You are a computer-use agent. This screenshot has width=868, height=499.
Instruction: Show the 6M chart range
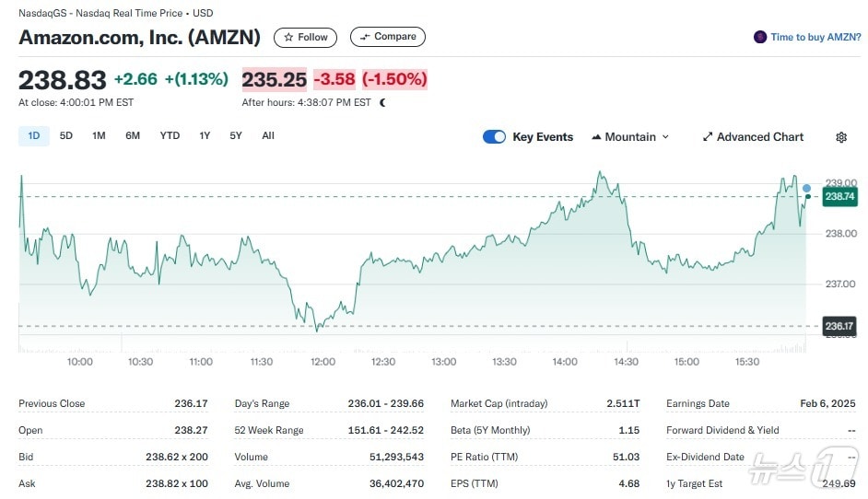click(x=133, y=136)
